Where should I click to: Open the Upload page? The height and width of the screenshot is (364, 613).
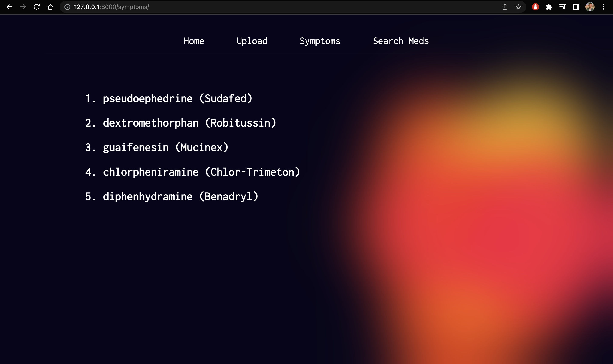click(x=252, y=41)
